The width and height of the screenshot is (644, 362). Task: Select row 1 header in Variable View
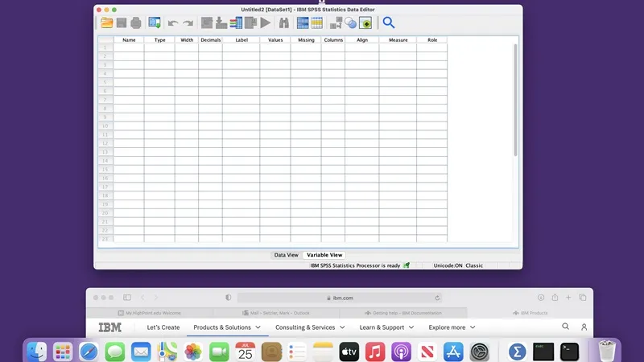point(105,47)
